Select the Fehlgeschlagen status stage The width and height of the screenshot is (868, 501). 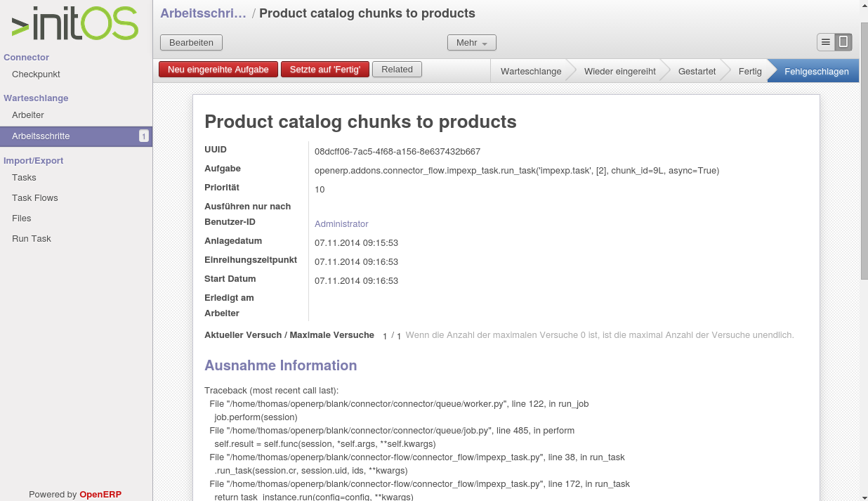[816, 71]
